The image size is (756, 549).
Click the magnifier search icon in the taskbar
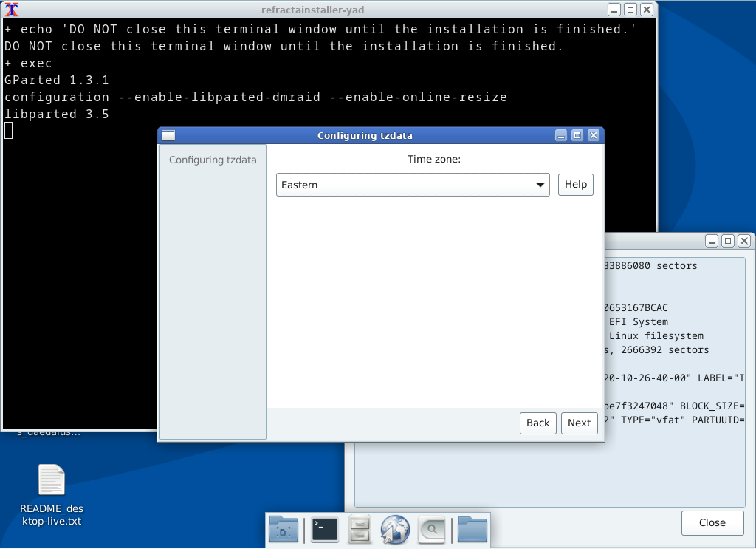click(430, 529)
